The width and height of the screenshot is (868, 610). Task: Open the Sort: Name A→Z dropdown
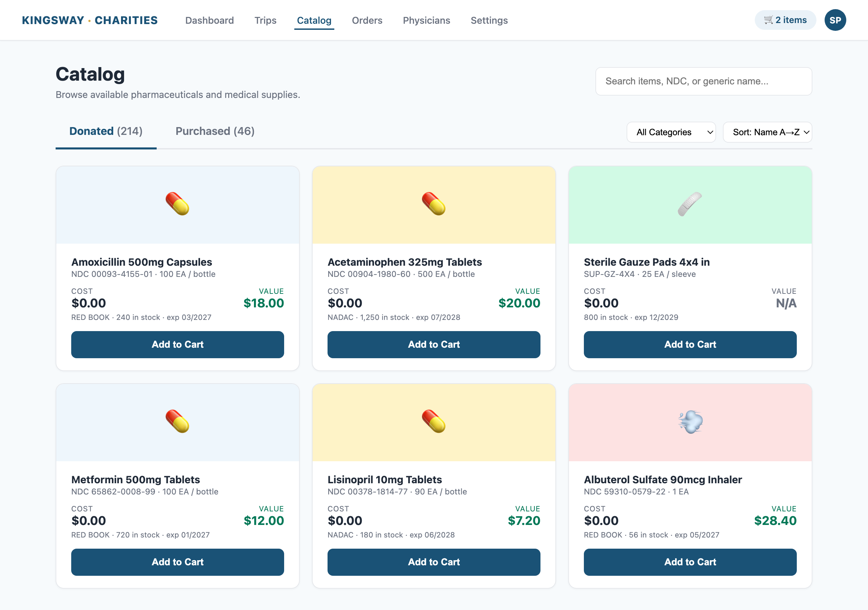(x=767, y=132)
